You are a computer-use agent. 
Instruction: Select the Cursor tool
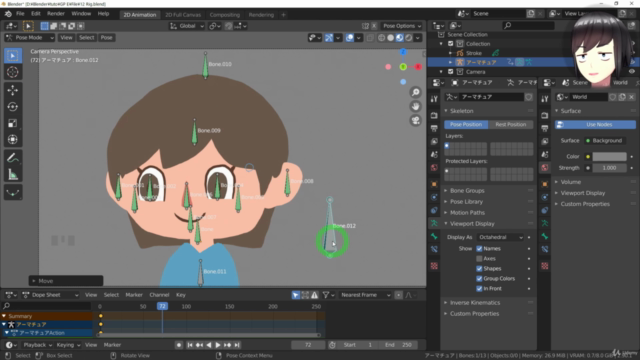13,72
